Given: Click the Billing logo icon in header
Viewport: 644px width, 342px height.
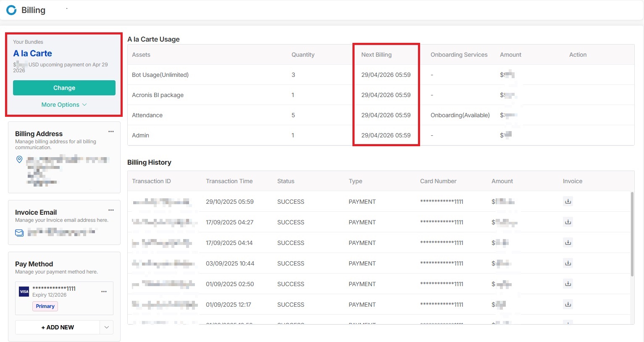Looking at the screenshot, I should (x=11, y=10).
